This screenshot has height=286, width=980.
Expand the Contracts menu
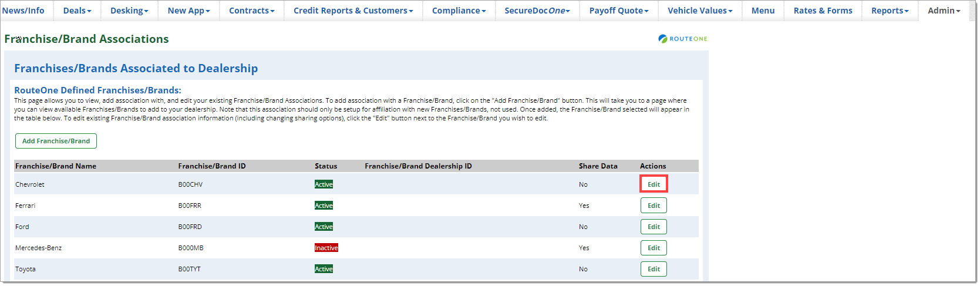[251, 11]
